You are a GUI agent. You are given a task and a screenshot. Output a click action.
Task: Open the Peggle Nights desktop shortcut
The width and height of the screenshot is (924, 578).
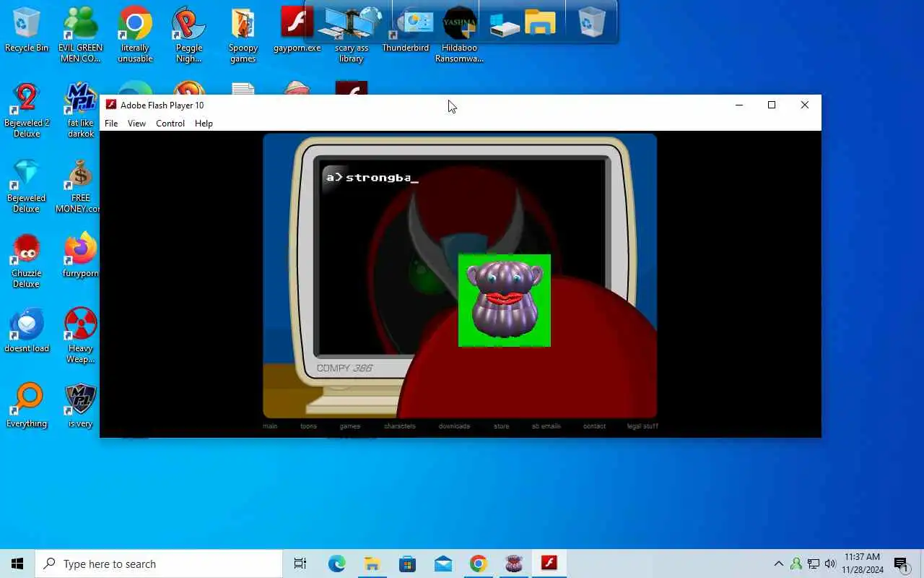tap(189, 35)
